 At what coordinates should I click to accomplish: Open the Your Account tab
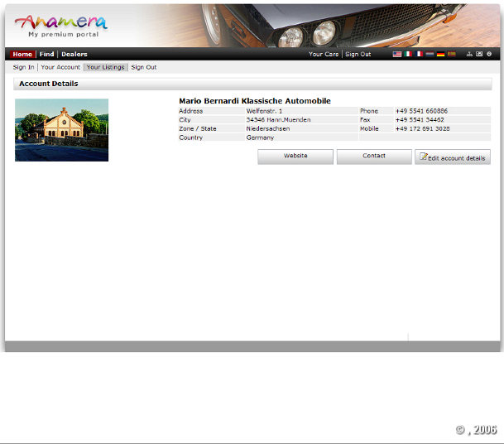[x=60, y=67]
